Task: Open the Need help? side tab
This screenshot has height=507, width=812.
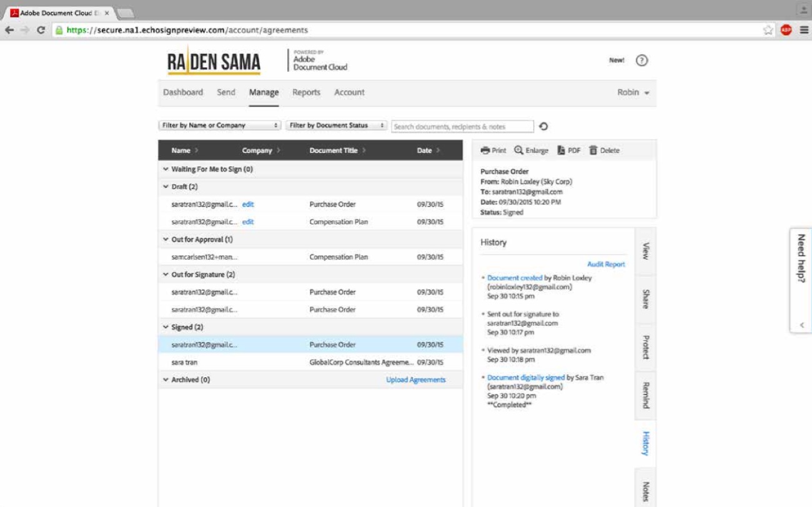Action: (801, 280)
